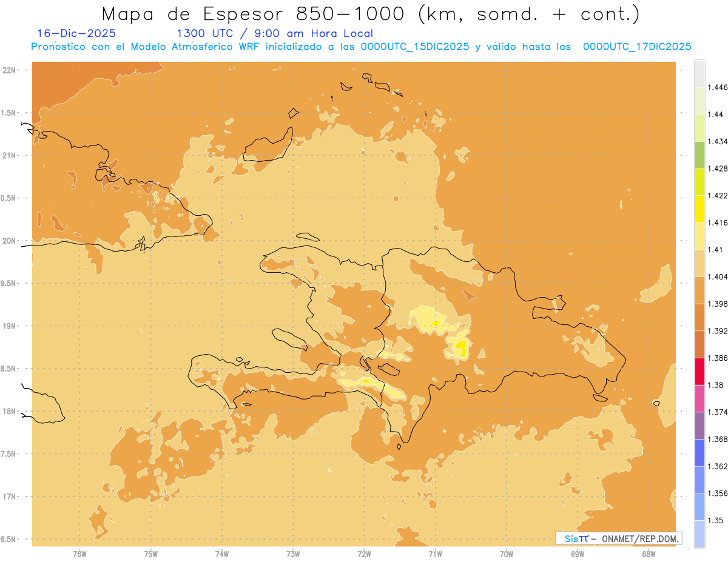Viewport: 728px width, 562px height.
Task: Select the red 1.38–1.386 colorbar swatch
Action: (x=699, y=372)
